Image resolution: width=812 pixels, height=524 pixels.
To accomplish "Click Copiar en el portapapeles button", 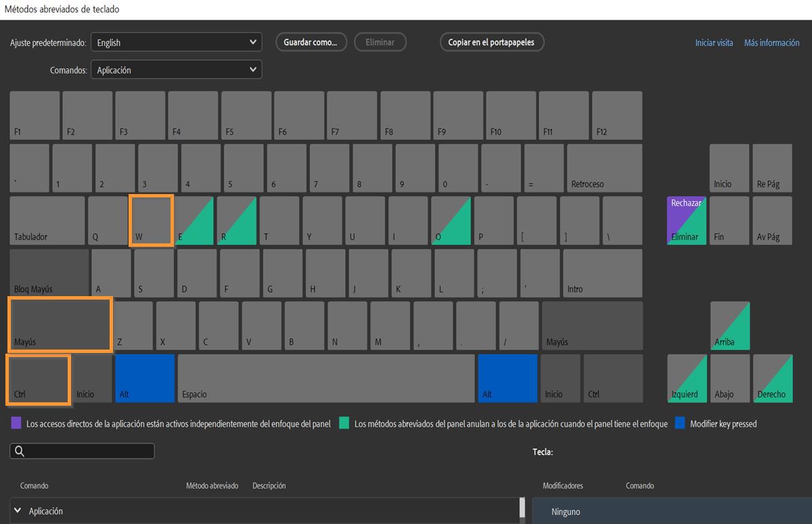I will pyautogui.click(x=491, y=42).
